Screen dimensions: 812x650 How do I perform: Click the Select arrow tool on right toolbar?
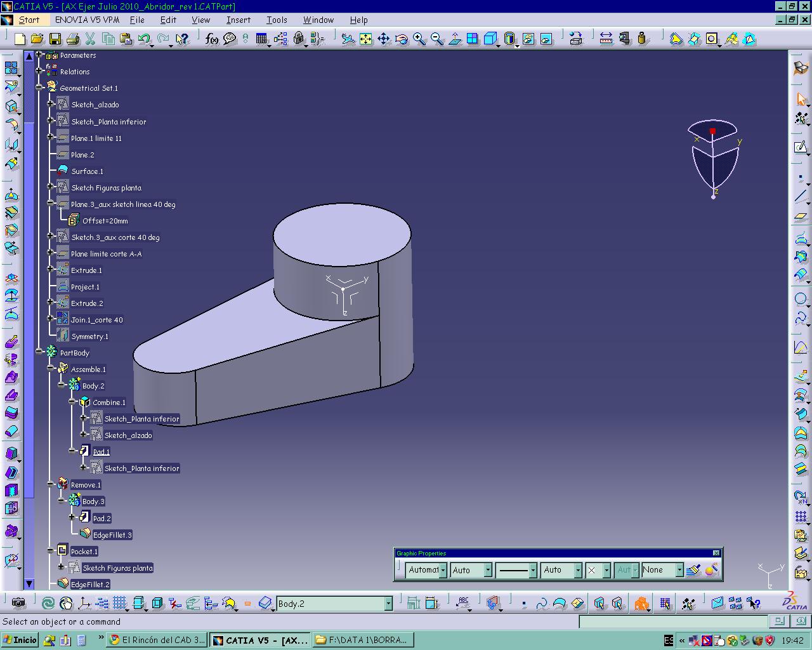tap(801, 100)
